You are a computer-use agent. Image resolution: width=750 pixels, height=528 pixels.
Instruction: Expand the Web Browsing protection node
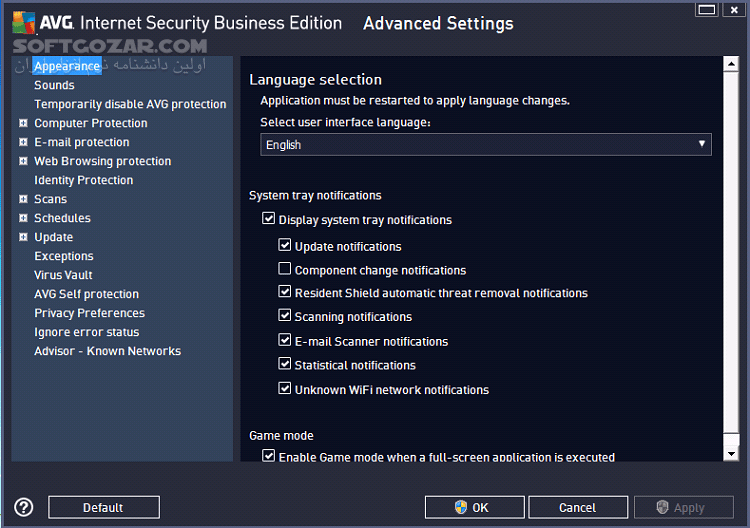pos(23,161)
